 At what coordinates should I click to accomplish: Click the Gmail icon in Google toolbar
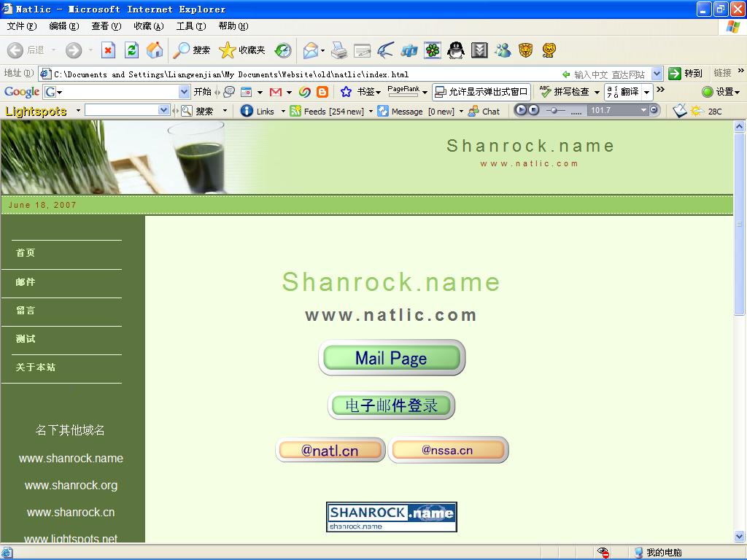(x=276, y=92)
